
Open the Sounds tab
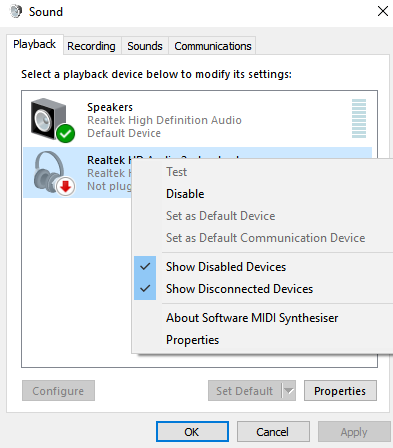tap(145, 46)
